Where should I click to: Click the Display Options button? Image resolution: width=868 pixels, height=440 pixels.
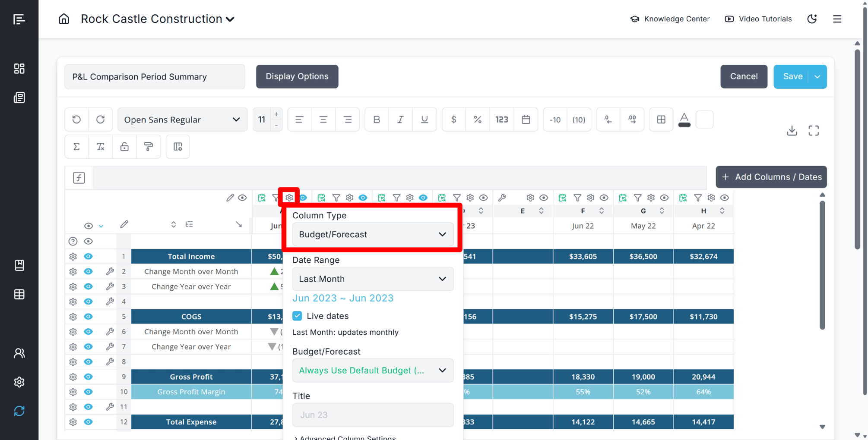pos(297,76)
